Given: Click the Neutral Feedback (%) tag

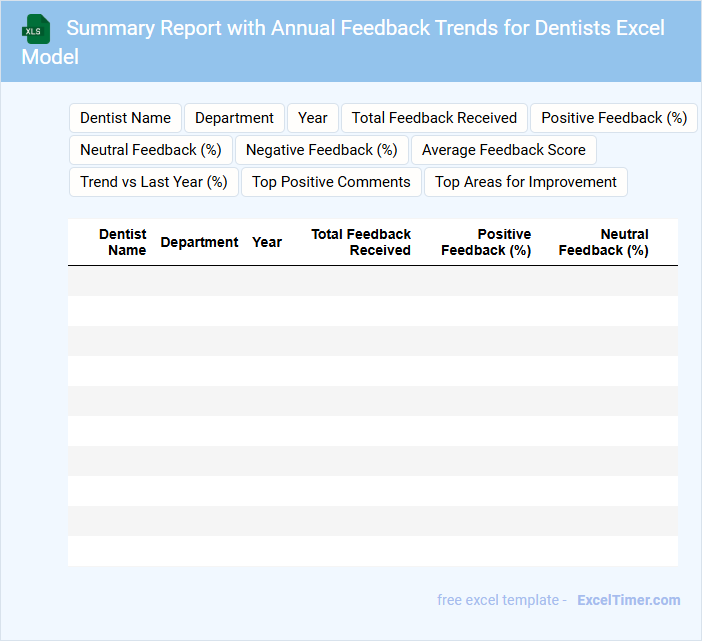Looking at the screenshot, I should click(x=151, y=150).
